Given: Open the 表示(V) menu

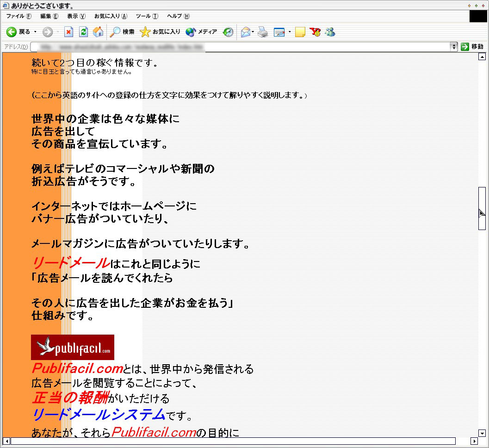Looking at the screenshot, I should click(76, 16).
